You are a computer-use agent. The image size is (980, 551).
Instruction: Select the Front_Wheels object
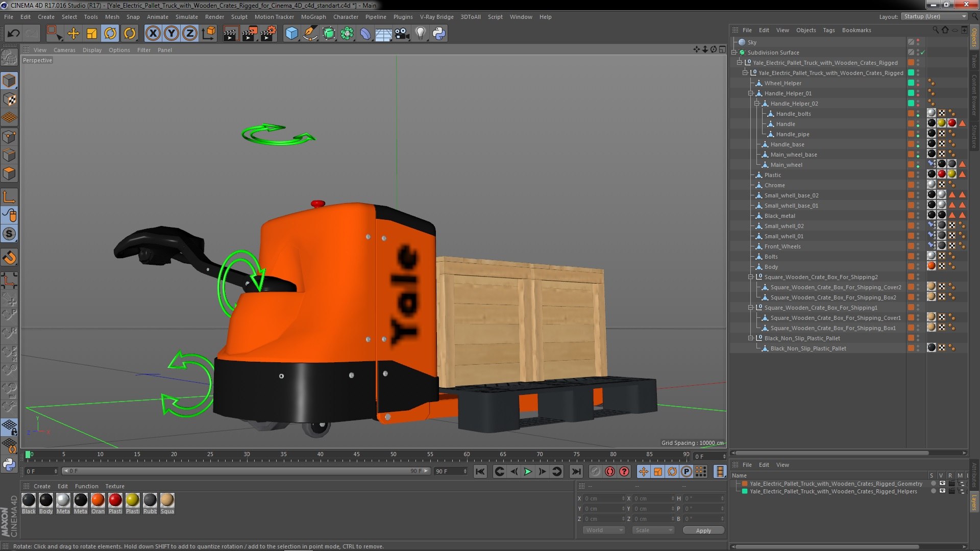pyautogui.click(x=782, y=246)
